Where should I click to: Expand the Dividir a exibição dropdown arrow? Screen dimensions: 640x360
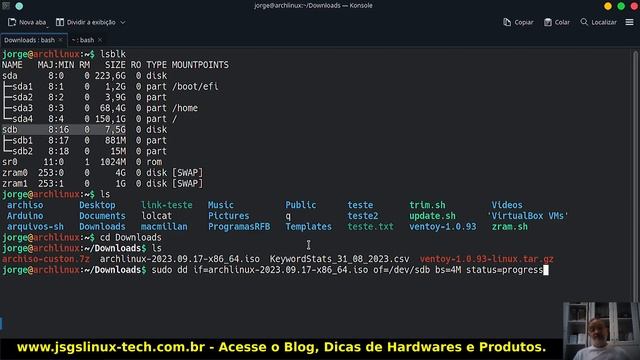[x=122, y=22]
